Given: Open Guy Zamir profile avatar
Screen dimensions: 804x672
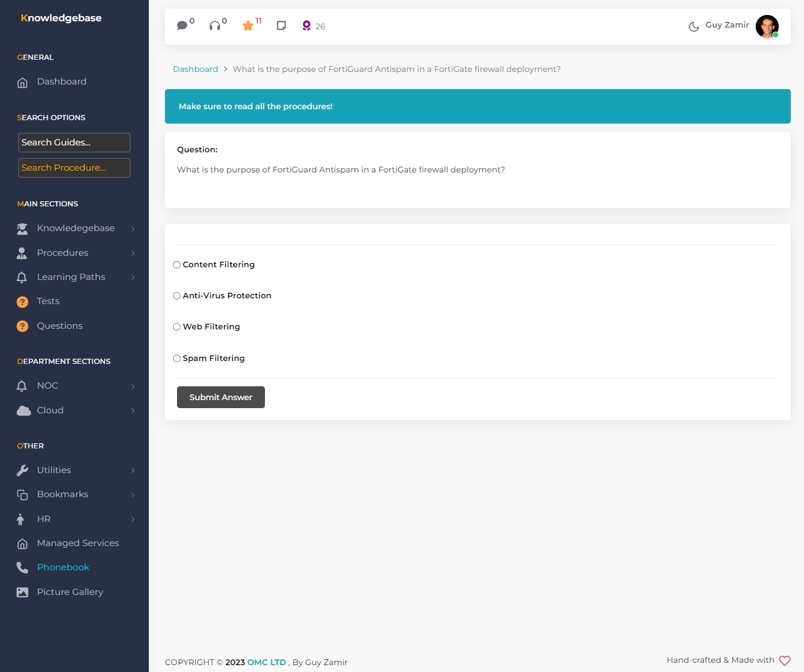Looking at the screenshot, I should pos(767,26).
